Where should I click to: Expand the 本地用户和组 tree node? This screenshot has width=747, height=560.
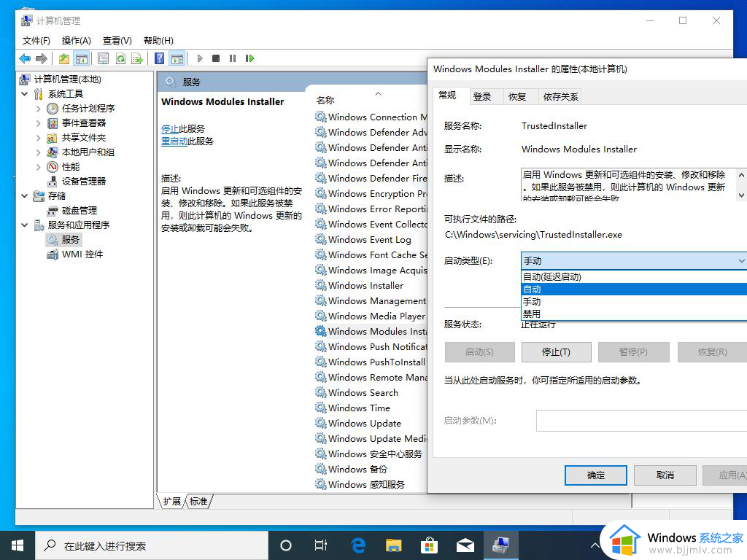click(x=38, y=152)
